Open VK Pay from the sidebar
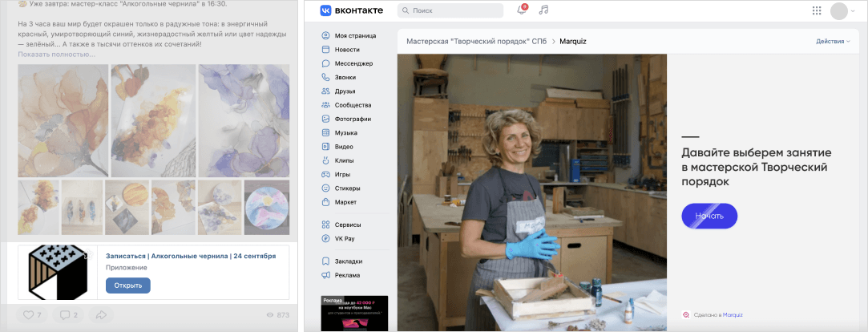868x332 pixels. [x=346, y=239]
